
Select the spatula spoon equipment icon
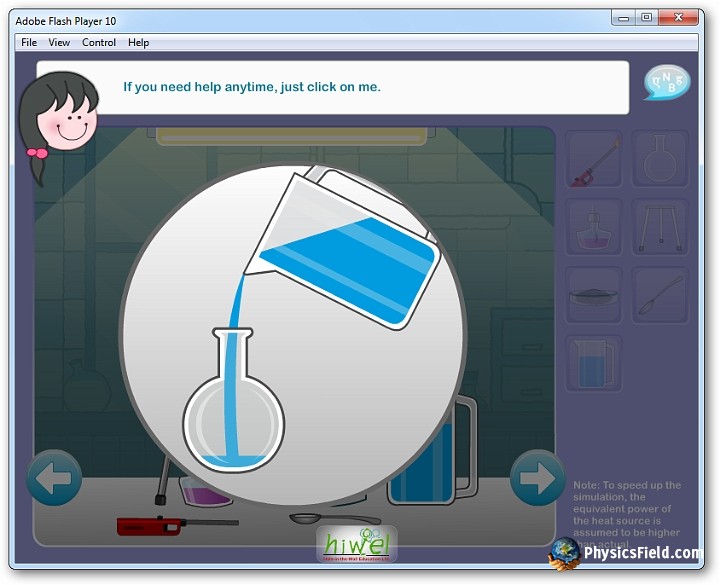coord(661,295)
